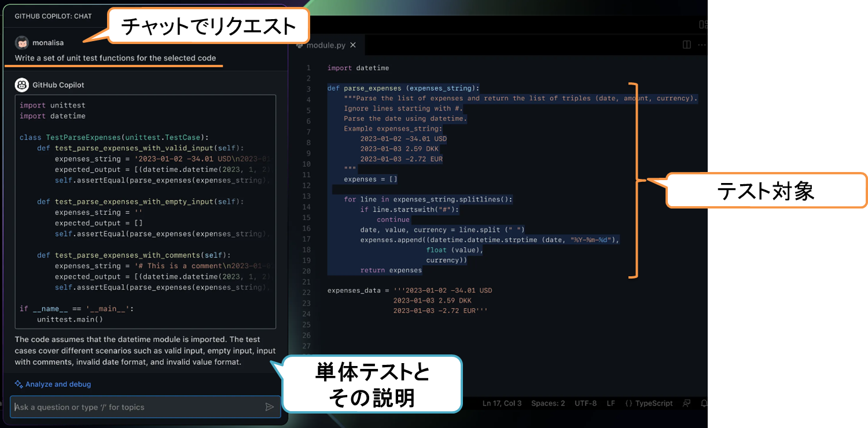This screenshot has width=868, height=428.
Task: Click the GITHUB COPILOT: CHAT panel title
Action: coord(53,16)
